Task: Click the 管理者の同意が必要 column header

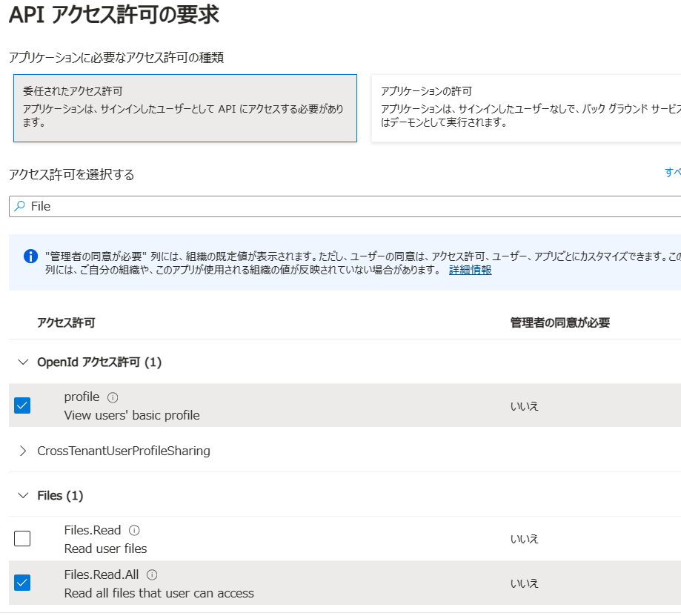Action: point(560,322)
